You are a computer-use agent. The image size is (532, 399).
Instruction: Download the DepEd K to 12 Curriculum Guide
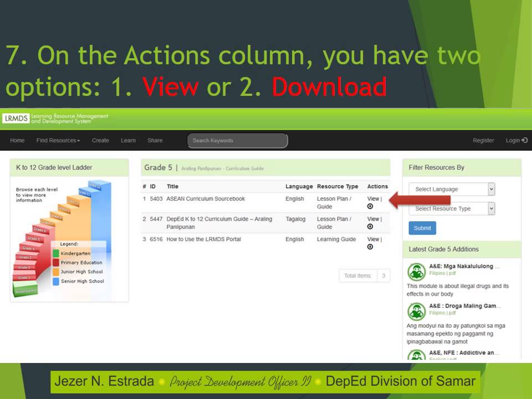coord(370,227)
